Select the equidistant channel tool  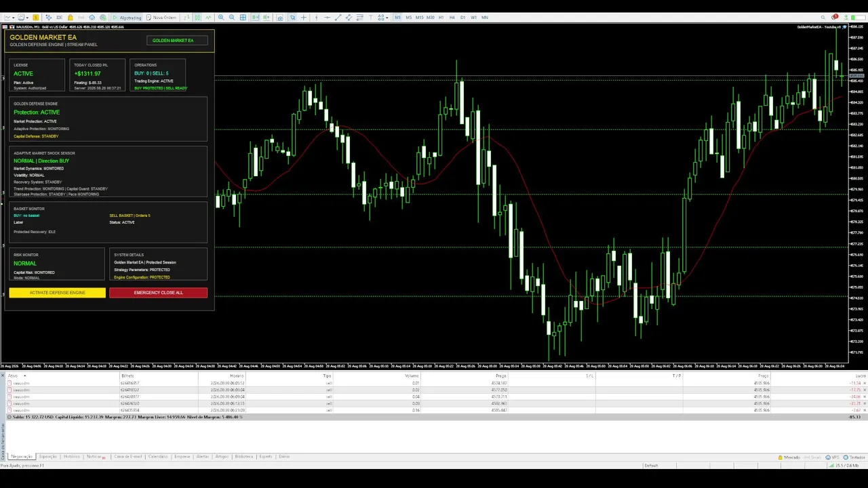point(349,18)
